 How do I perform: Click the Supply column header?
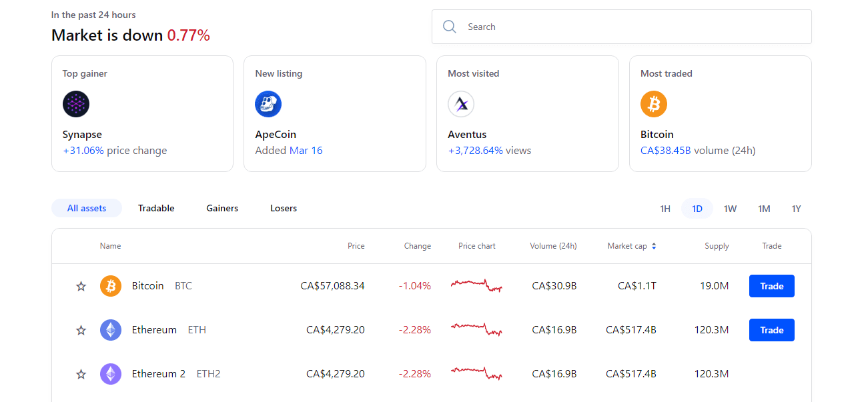(717, 246)
